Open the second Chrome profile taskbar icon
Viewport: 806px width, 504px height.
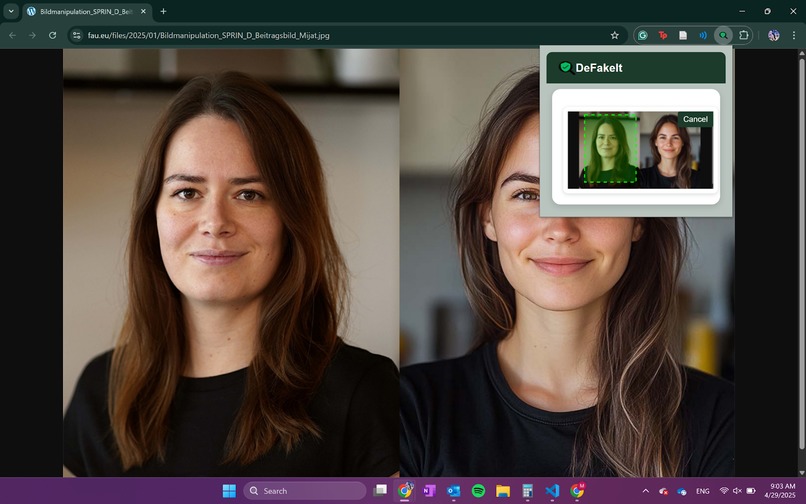[577, 491]
